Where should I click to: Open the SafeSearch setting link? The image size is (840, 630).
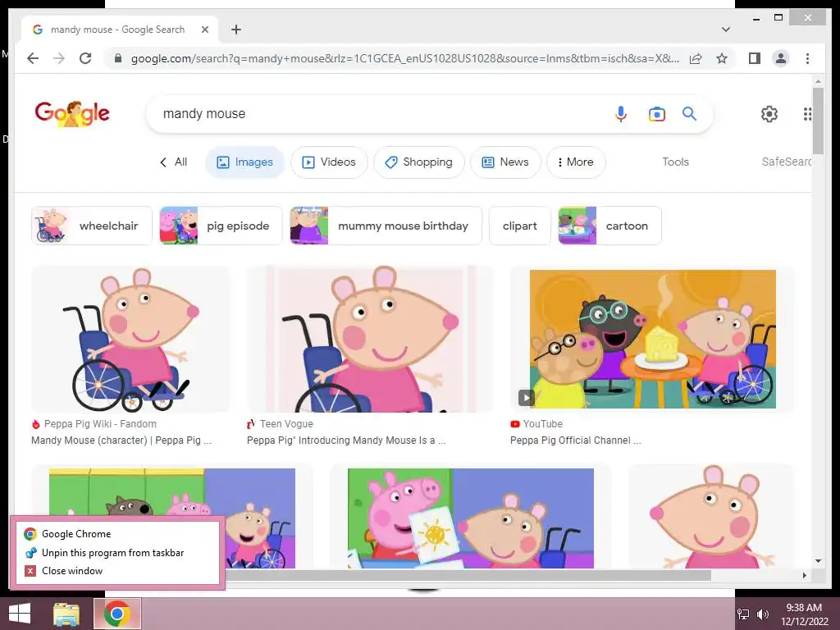(786, 162)
